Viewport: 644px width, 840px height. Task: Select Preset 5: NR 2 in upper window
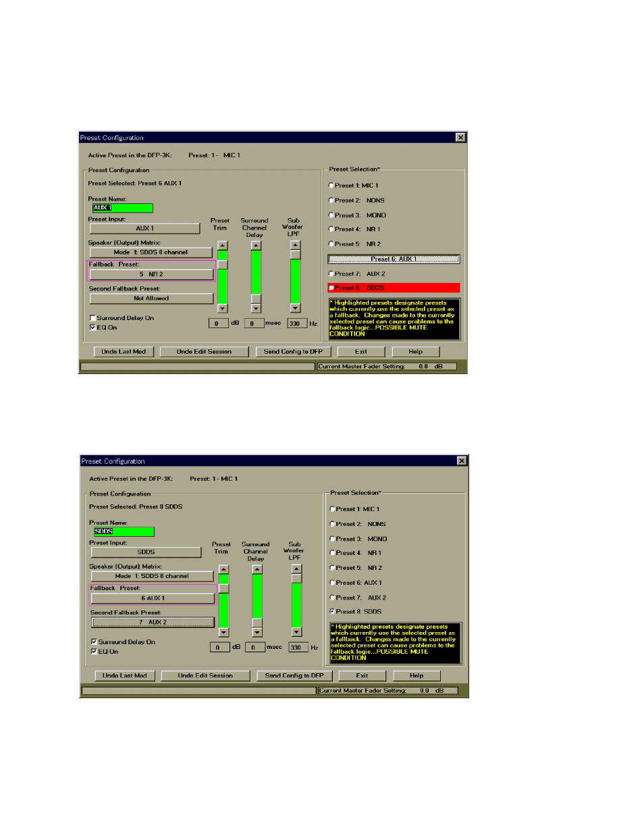[x=354, y=244]
